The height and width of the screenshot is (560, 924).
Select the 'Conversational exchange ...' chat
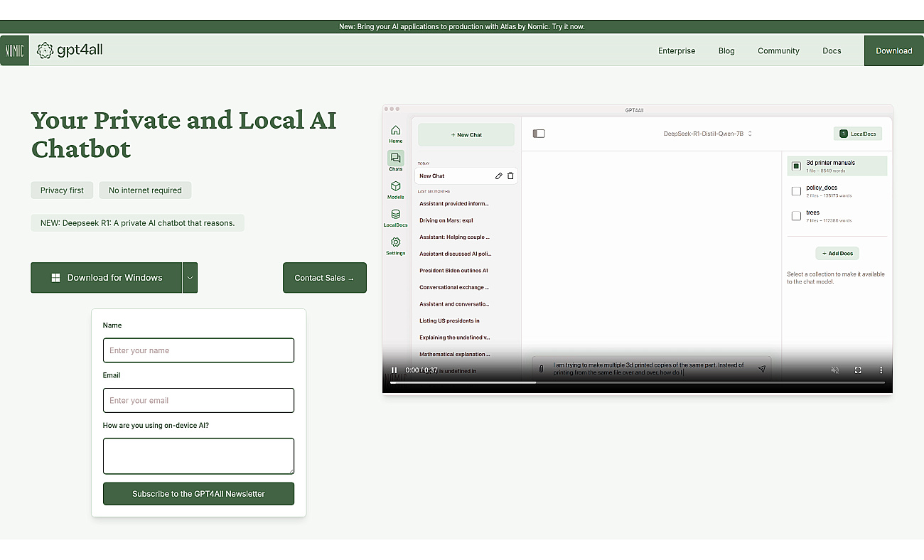(x=454, y=288)
